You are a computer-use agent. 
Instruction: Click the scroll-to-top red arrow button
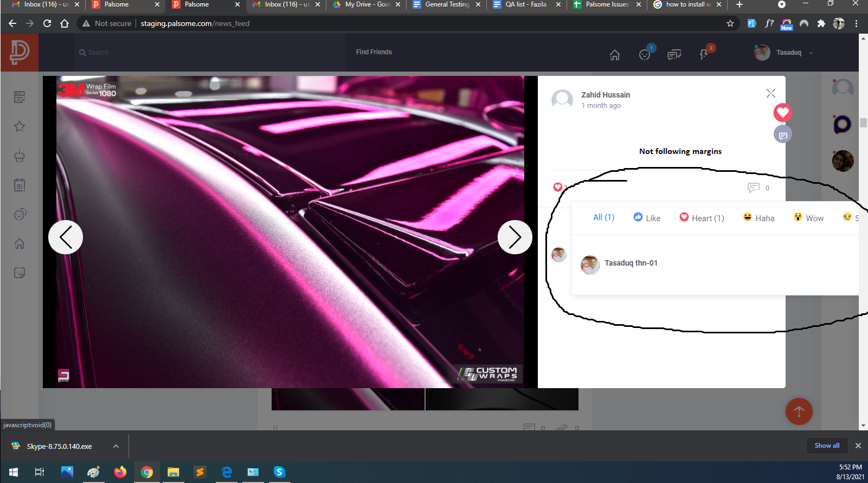point(799,411)
